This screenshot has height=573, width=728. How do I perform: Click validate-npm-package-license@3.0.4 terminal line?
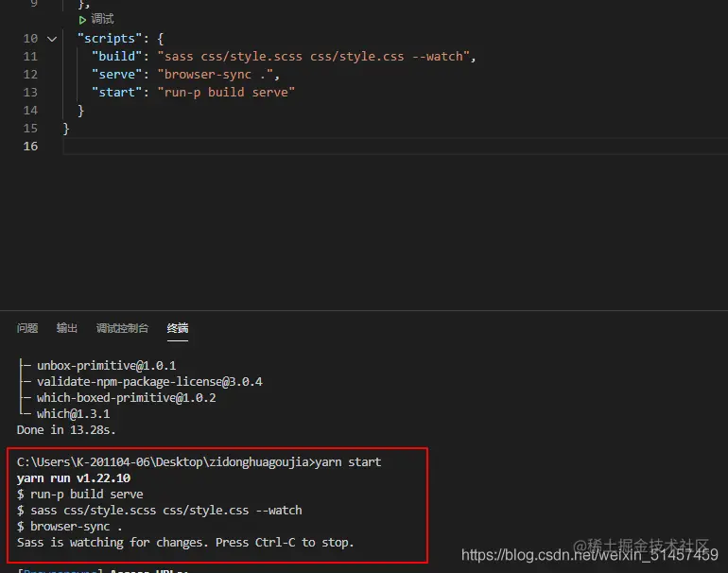pos(149,382)
